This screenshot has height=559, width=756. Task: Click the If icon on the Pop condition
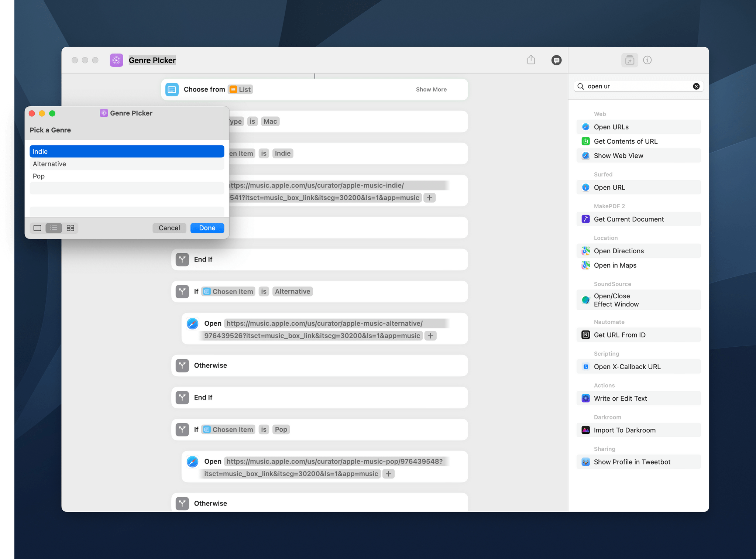pos(182,430)
